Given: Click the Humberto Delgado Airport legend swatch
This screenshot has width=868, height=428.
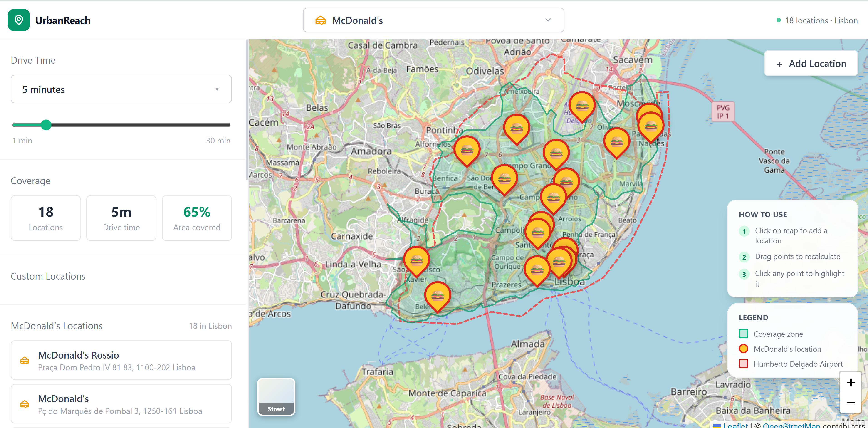Looking at the screenshot, I should click(x=743, y=364).
